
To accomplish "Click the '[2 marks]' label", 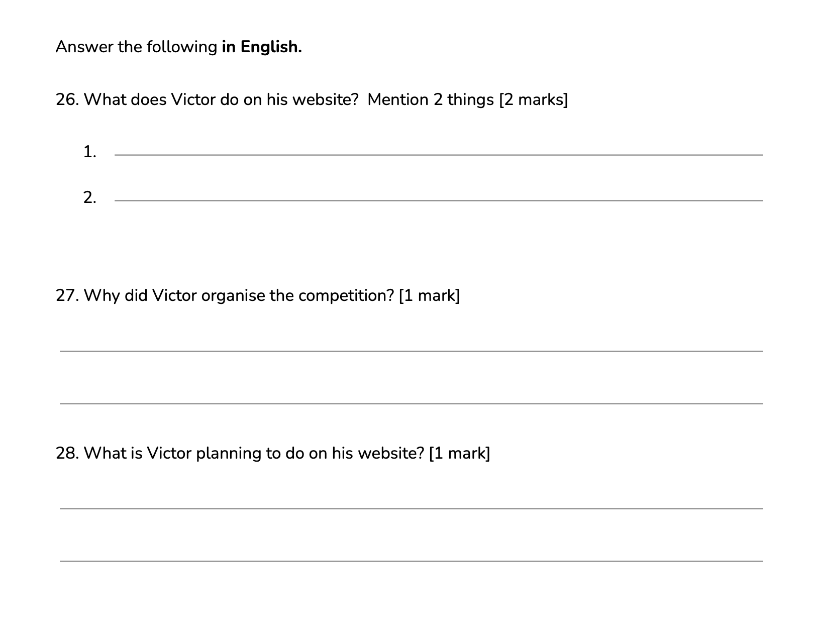I will click(x=533, y=99).
